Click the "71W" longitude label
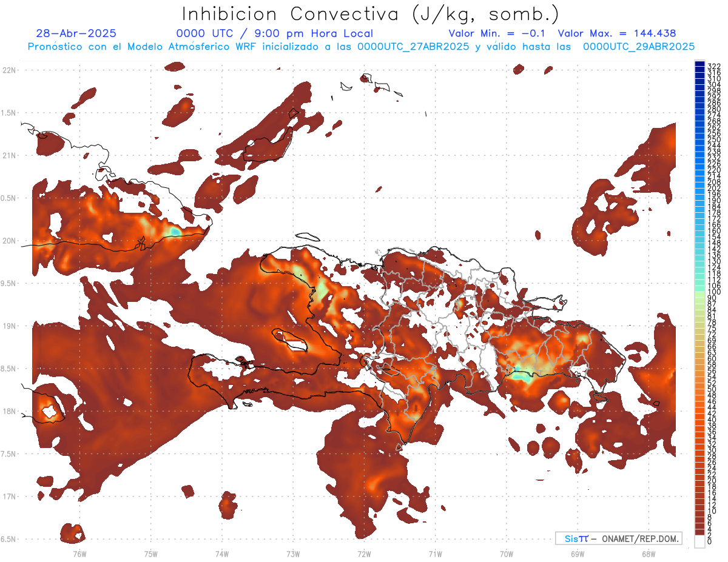 point(435,554)
